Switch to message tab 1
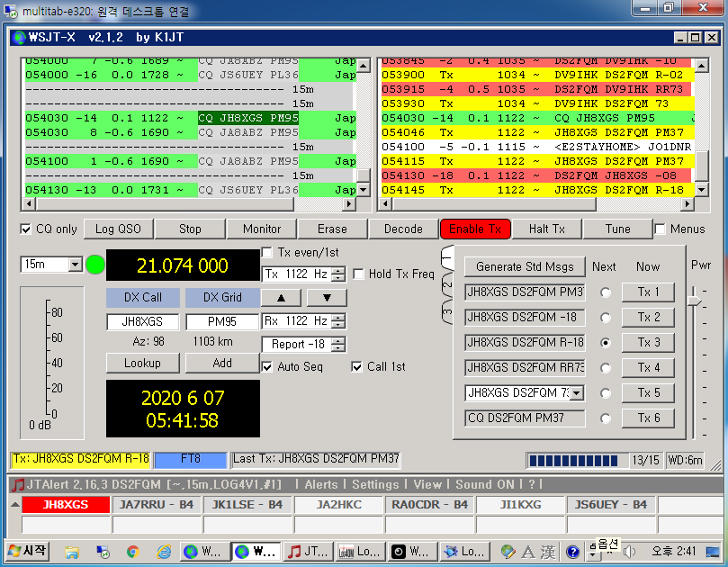Viewport: 728px width, 567px height. [446, 258]
